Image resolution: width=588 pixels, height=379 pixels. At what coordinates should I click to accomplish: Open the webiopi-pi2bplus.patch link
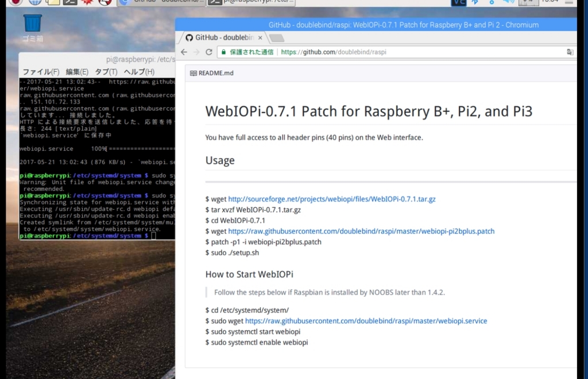tap(361, 231)
